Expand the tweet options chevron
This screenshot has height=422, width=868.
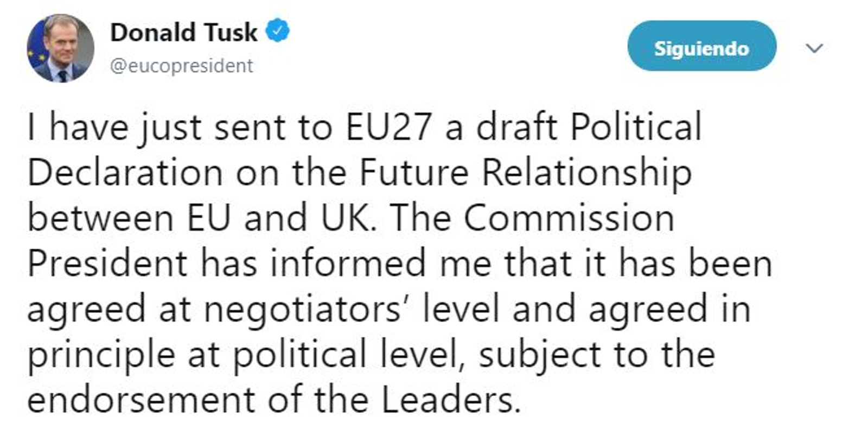[814, 48]
